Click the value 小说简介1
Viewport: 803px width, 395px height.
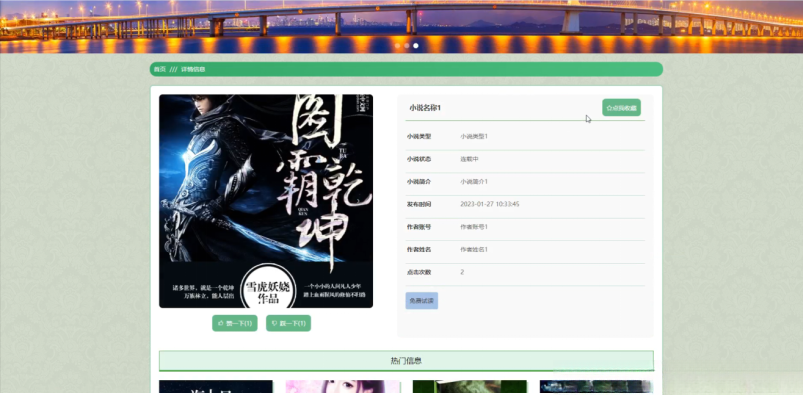474,181
